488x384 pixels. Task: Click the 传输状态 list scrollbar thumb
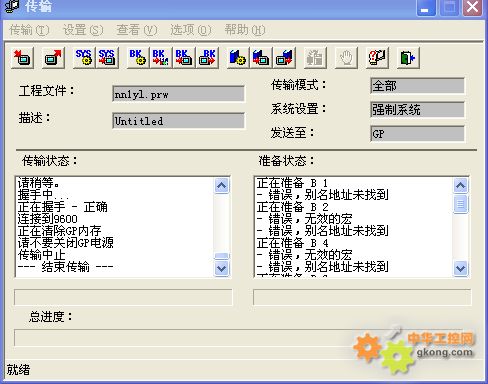(x=222, y=256)
